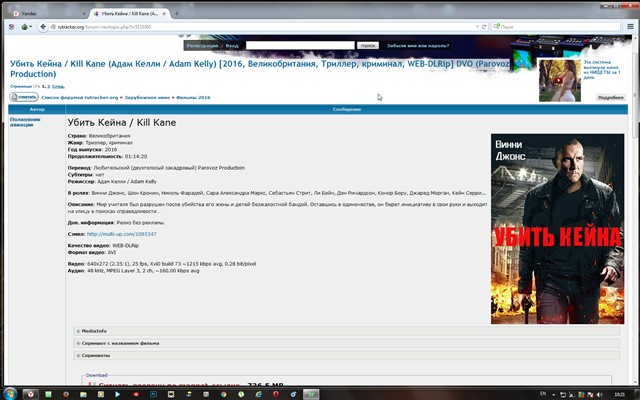Open the Регистрация link
640x400 pixels.
click(202, 46)
